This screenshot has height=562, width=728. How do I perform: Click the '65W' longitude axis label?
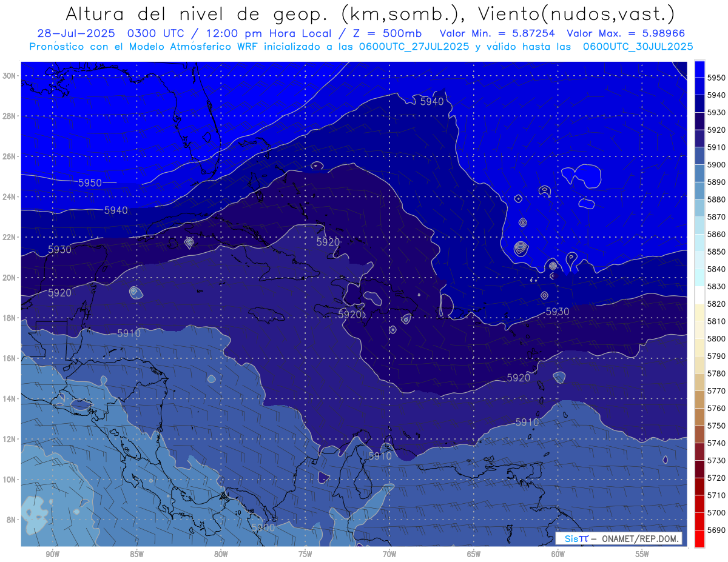tap(474, 554)
